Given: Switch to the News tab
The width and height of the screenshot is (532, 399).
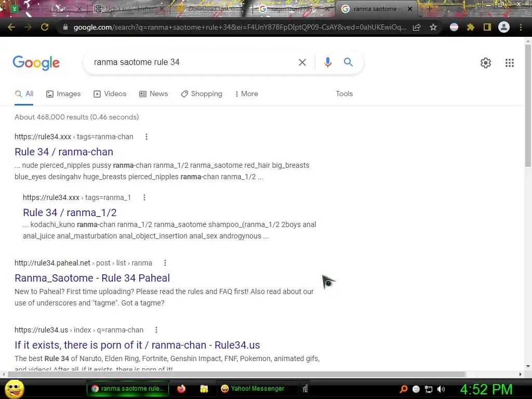Looking at the screenshot, I should click(x=154, y=94).
